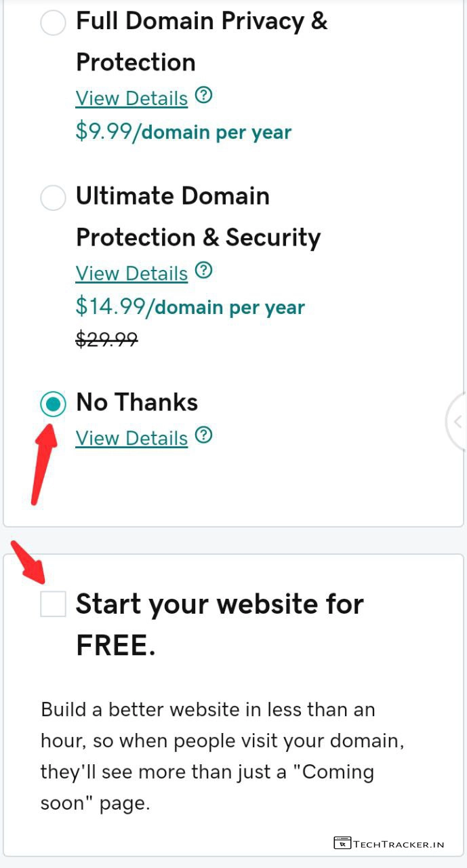Click the $9.99/domain per year price
Screen dimensions: 467x868
pyautogui.click(x=183, y=132)
